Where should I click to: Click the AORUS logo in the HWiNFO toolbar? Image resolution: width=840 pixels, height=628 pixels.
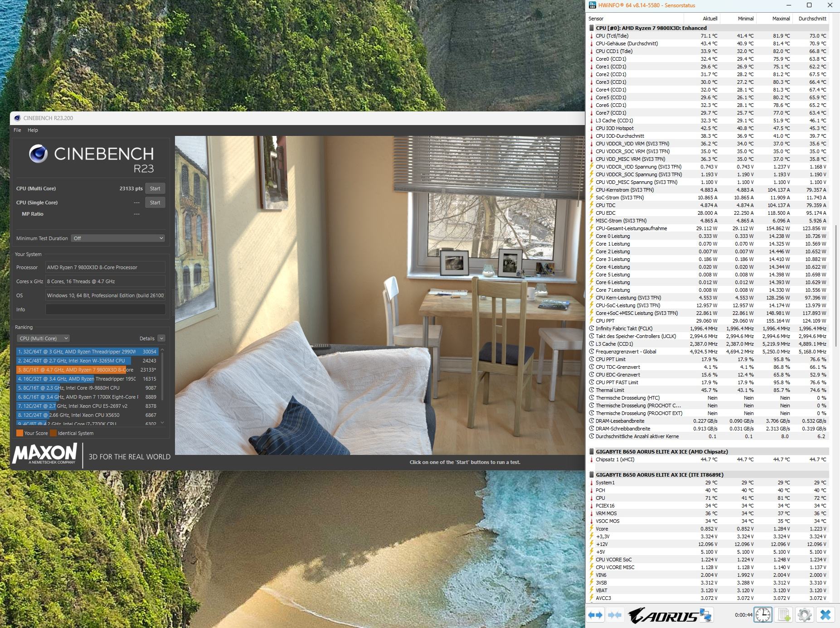[663, 615]
